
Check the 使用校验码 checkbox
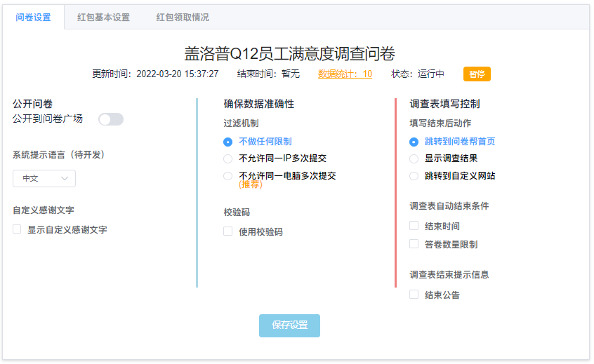click(x=227, y=231)
